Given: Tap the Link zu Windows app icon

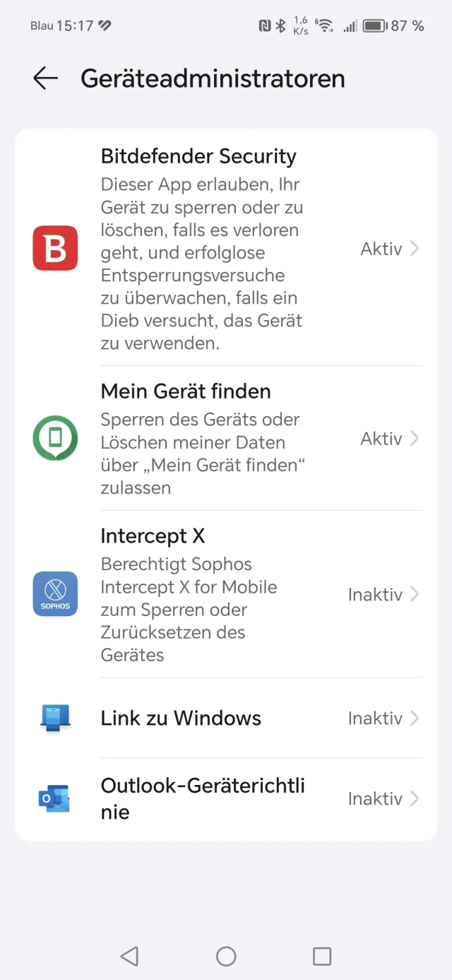Looking at the screenshot, I should [x=55, y=718].
